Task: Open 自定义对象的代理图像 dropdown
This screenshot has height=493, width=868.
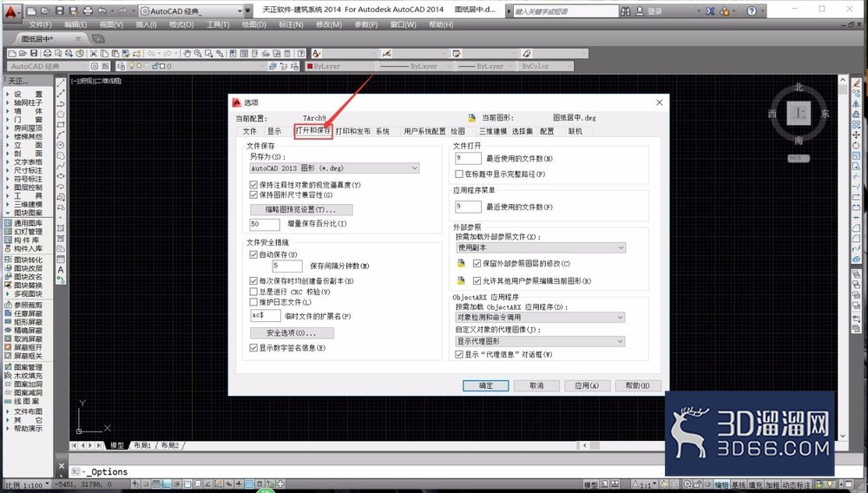Action: point(541,341)
